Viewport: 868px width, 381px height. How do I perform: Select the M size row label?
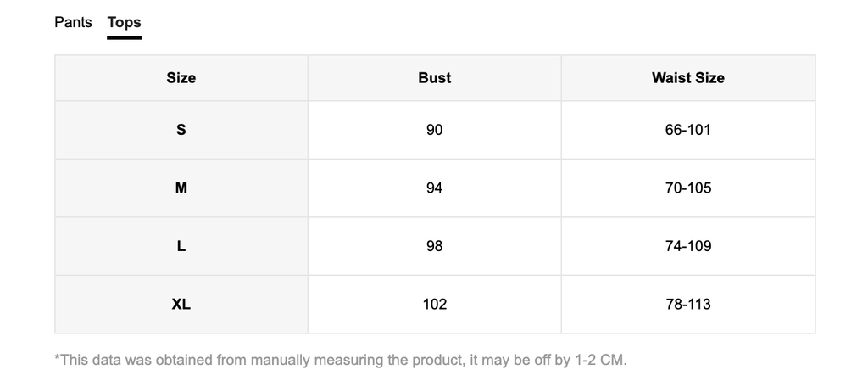pos(181,188)
